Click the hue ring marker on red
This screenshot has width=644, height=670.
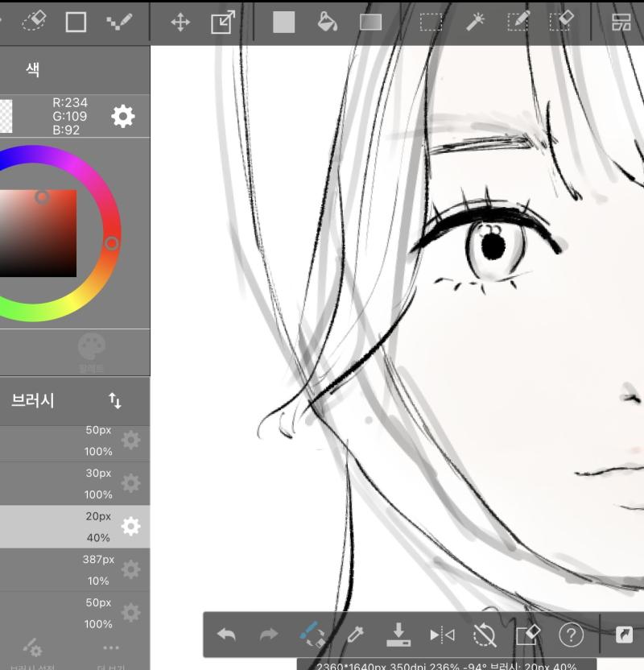(x=111, y=243)
